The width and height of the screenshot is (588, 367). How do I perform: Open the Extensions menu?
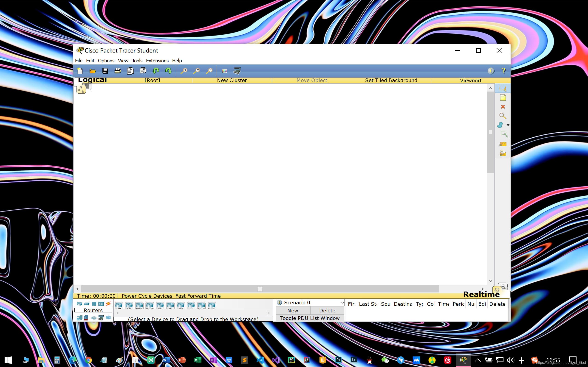click(157, 61)
